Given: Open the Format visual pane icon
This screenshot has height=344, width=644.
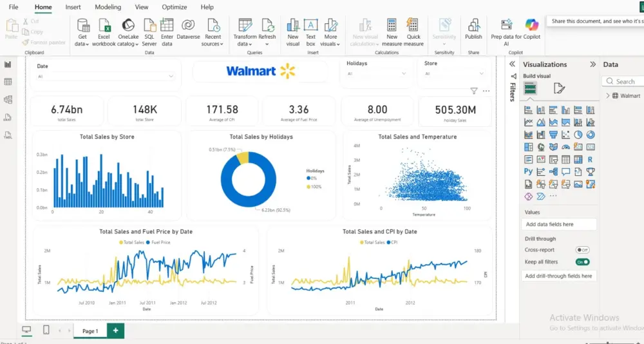Looking at the screenshot, I should coord(559,88).
